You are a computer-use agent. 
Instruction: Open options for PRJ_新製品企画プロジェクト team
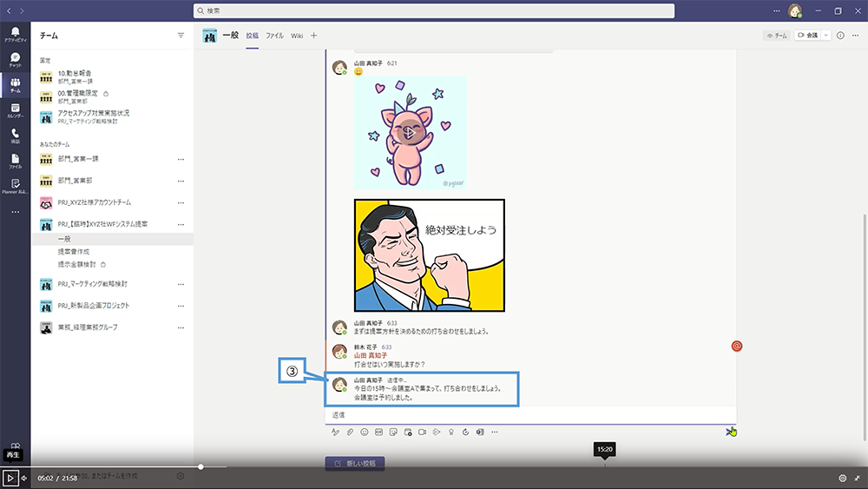(x=181, y=306)
